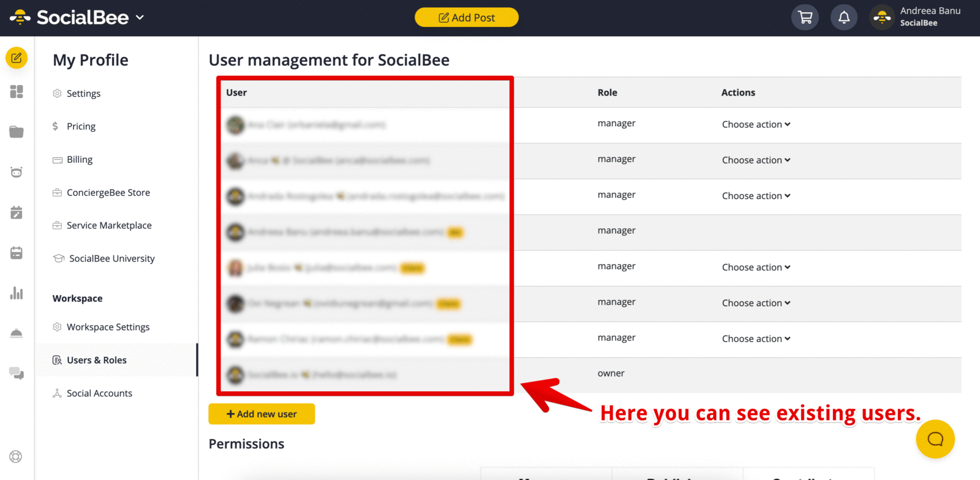Screen dimensions: 980x480
Task: Click the User column header
Action: [236, 92]
